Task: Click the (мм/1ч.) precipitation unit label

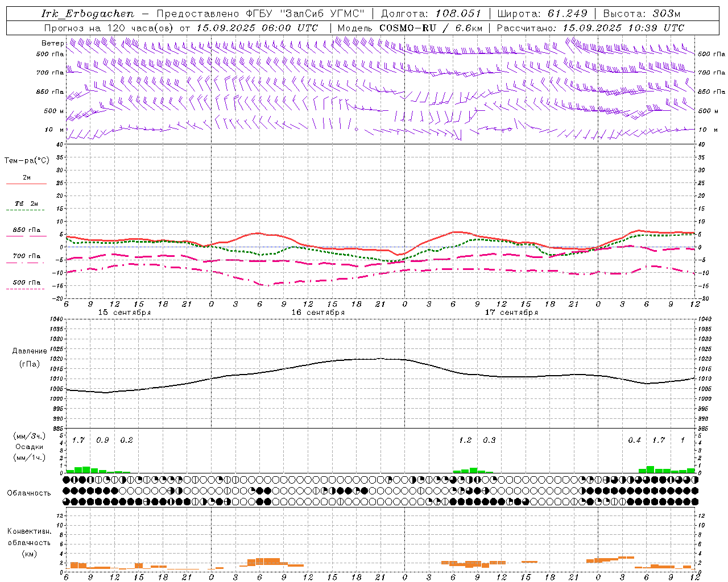Action: pyautogui.click(x=30, y=458)
